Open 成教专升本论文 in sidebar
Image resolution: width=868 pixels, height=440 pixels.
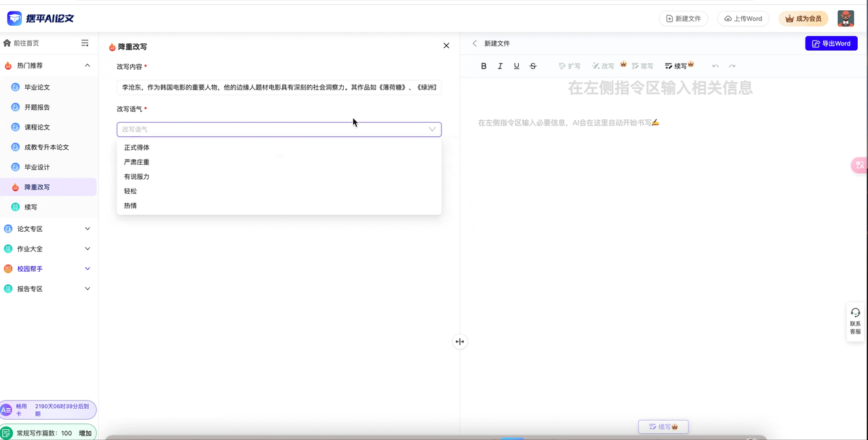coord(48,147)
